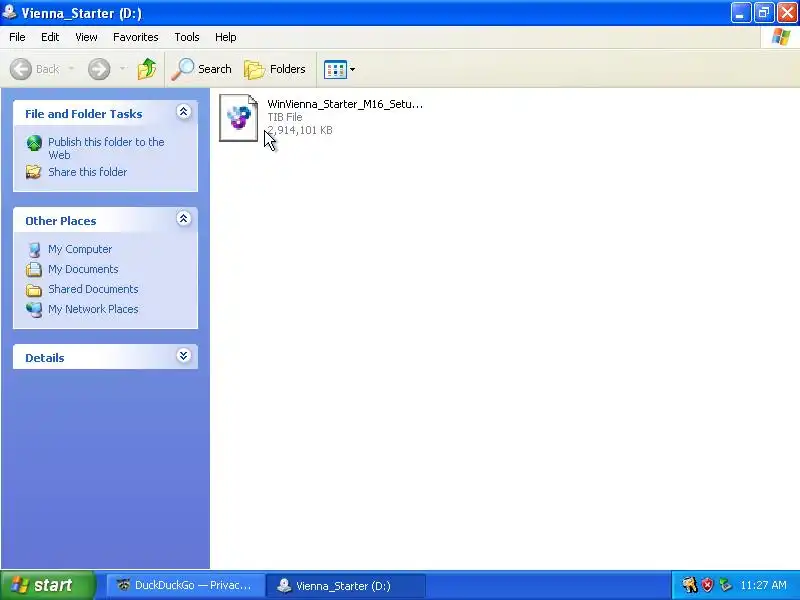Click the greyed Back button
Image resolution: width=800 pixels, height=600 pixels.
tap(35, 69)
